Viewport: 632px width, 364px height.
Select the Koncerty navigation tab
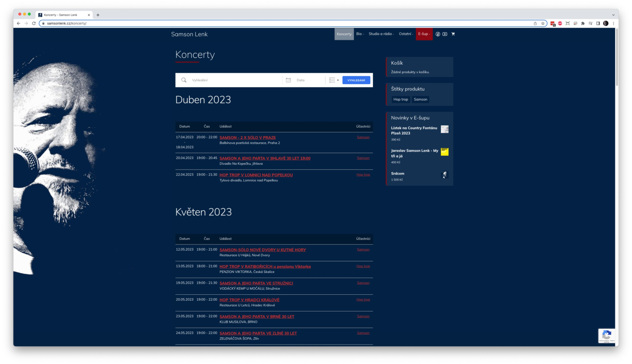tap(344, 34)
